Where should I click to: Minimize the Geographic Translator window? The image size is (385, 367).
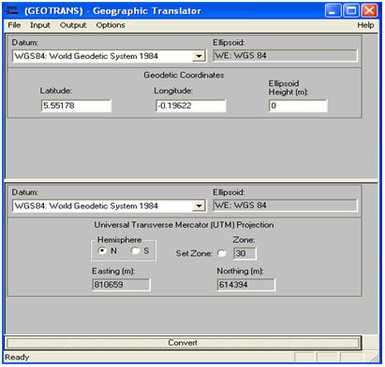point(332,11)
